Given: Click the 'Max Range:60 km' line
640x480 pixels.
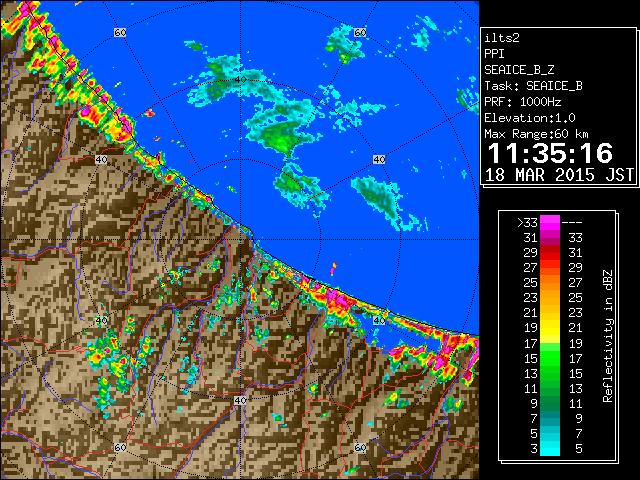Looking at the screenshot, I should coord(536,134).
